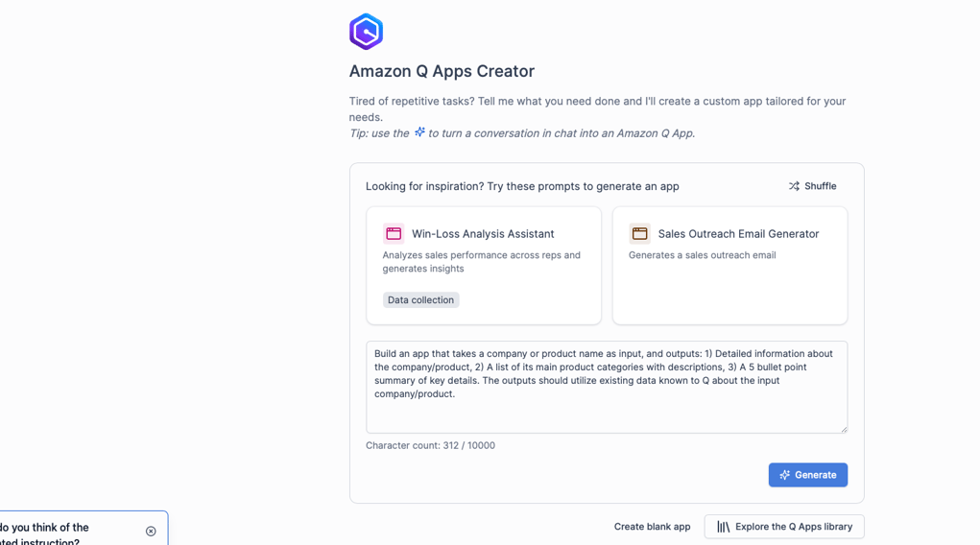This screenshot has width=980, height=545.
Task: Dismiss the feedback popup with the X icon
Action: pos(151,532)
